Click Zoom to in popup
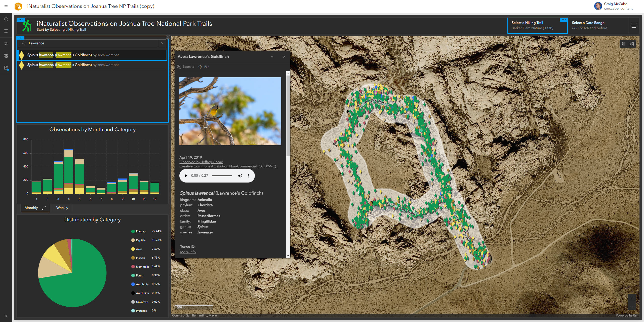 tap(186, 67)
